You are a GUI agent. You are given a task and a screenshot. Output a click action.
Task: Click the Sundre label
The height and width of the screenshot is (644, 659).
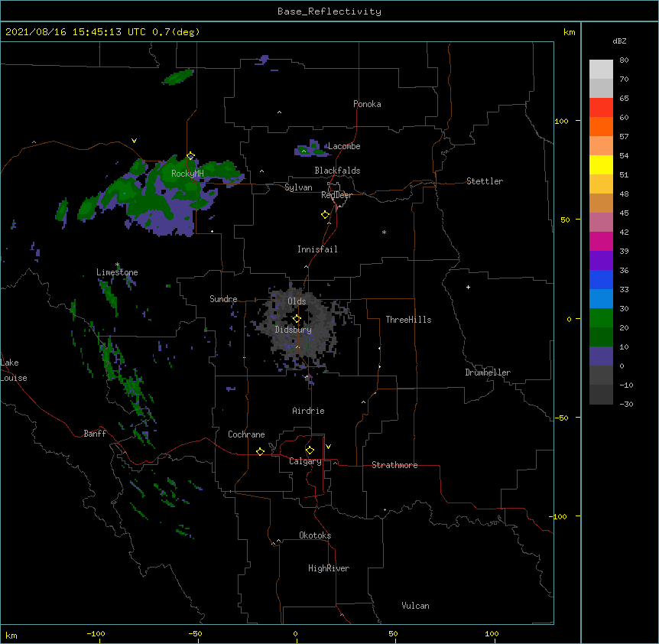[x=223, y=299]
